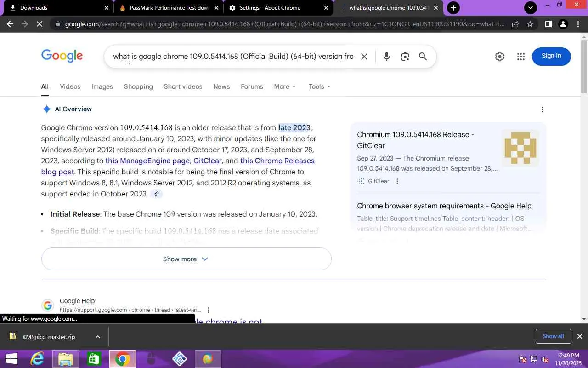Show all downloads
The image size is (588, 368).
(553, 336)
